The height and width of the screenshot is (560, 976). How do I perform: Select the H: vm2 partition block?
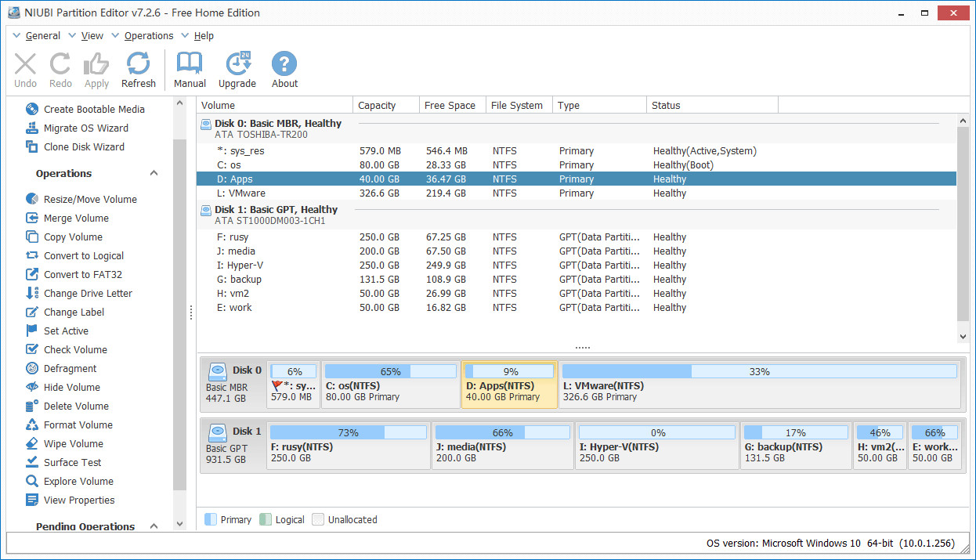[x=880, y=445]
